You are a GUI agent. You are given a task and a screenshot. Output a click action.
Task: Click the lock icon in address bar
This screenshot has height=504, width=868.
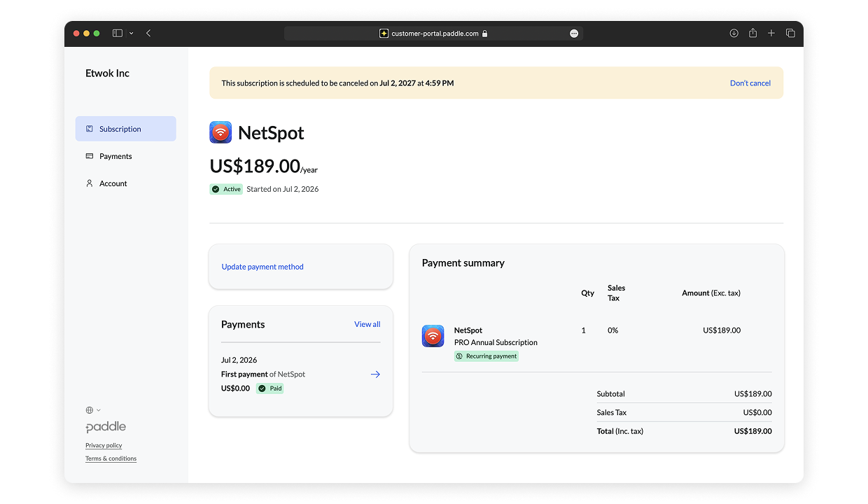click(x=484, y=33)
